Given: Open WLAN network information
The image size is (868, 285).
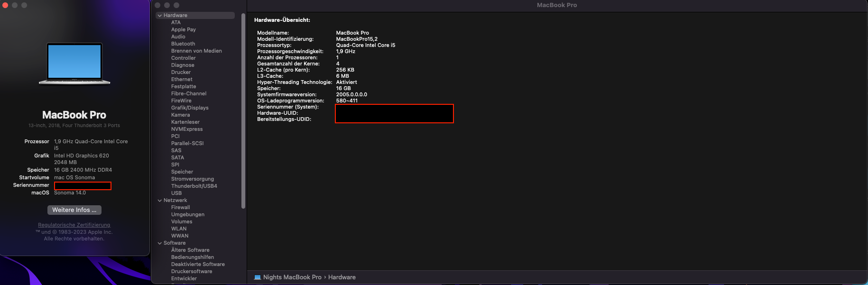Looking at the screenshot, I should pos(179,229).
